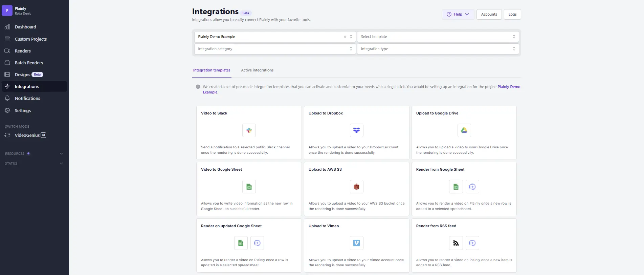Select the Upload to Vimeo template card
The width and height of the screenshot is (644, 275).
356,246
